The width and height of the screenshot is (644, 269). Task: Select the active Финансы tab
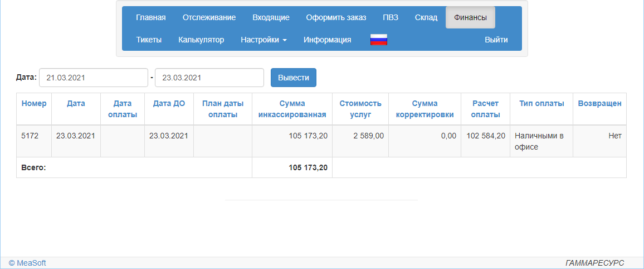(470, 17)
